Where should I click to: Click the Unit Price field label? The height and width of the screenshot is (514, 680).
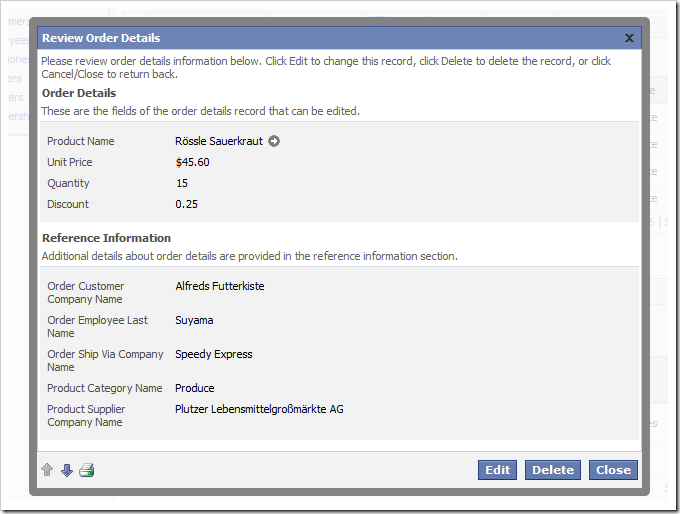[x=70, y=162]
